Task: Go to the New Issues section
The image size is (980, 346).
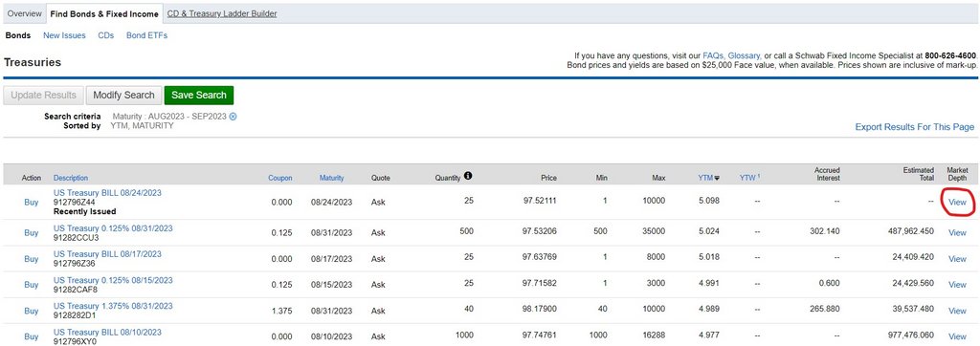Action: [x=64, y=35]
